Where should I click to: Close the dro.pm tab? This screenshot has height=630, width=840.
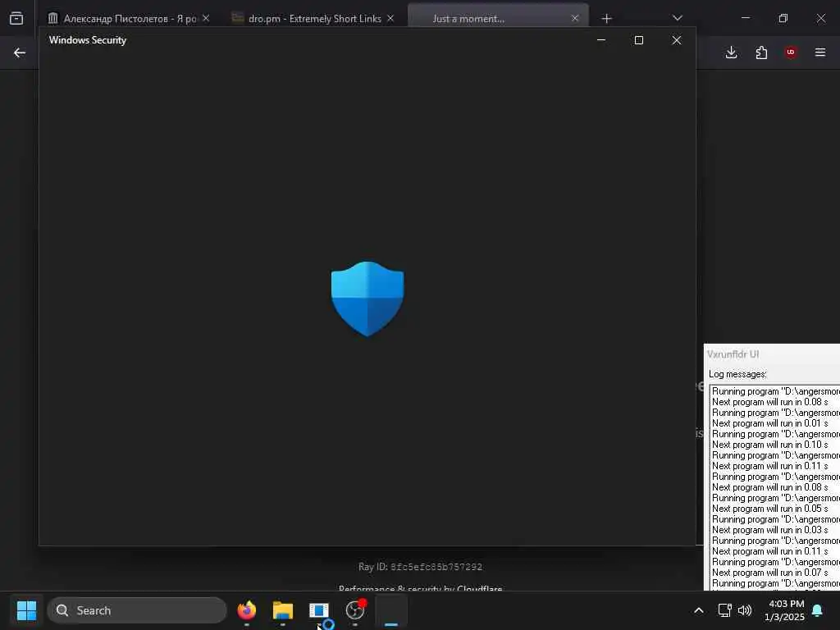390,18
